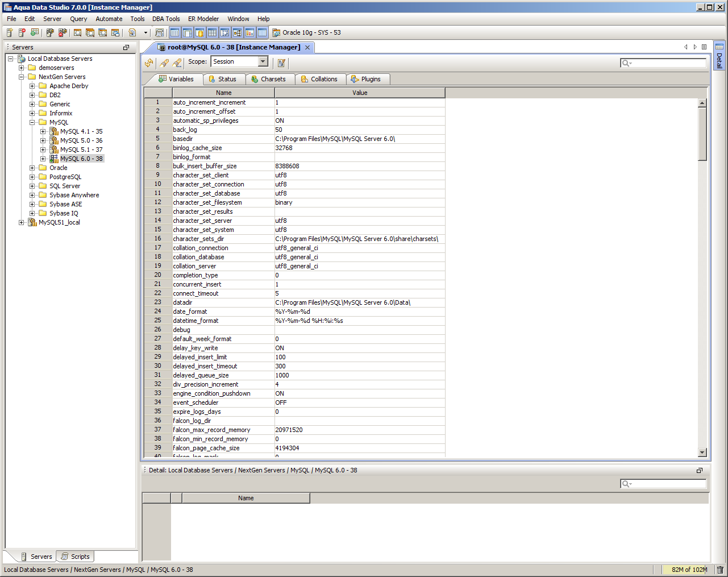Collapse the MySQL folder
The height and width of the screenshot is (577, 728).
coord(32,122)
